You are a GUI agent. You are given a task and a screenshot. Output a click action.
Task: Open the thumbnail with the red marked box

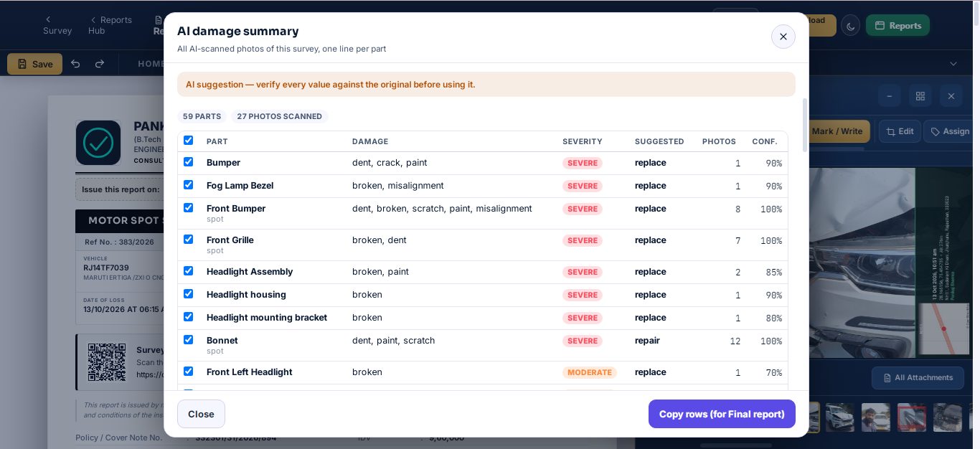911,417
